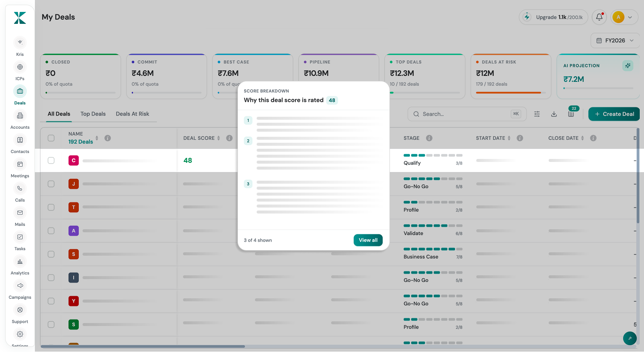Image resolution: width=644 pixels, height=352 pixels.
Task: Show info for the Close Date column
Action: (x=593, y=138)
